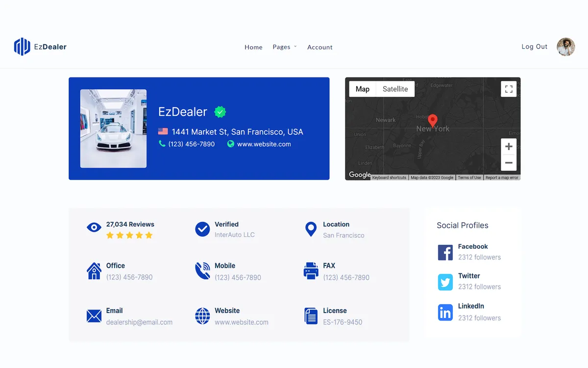Click the Facebook profile name

pyautogui.click(x=473, y=246)
